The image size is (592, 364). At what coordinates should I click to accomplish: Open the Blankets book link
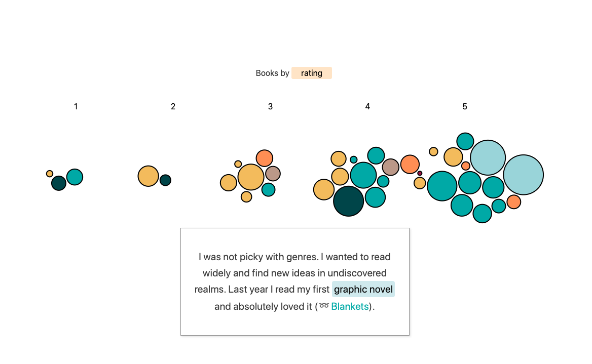click(x=350, y=306)
